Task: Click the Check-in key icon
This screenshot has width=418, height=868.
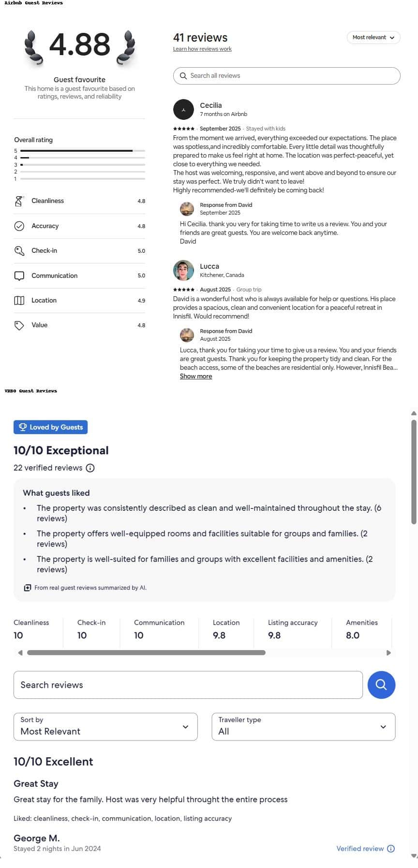Action: point(19,251)
